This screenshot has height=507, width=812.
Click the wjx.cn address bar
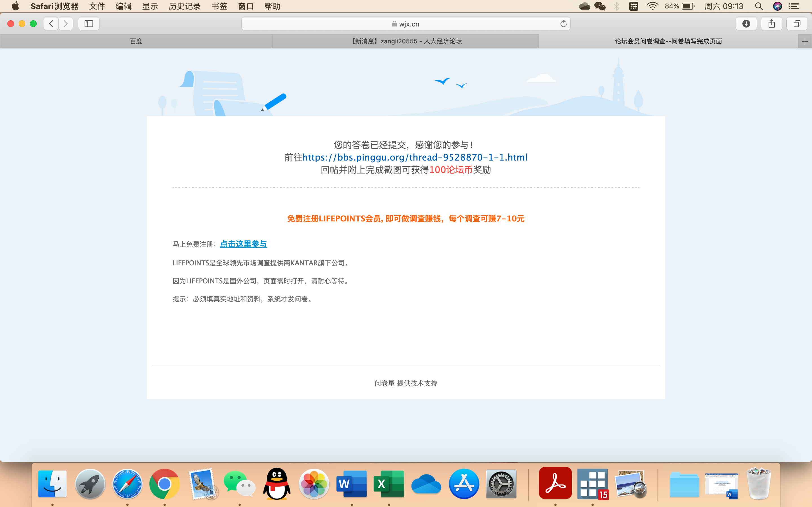point(405,24)
